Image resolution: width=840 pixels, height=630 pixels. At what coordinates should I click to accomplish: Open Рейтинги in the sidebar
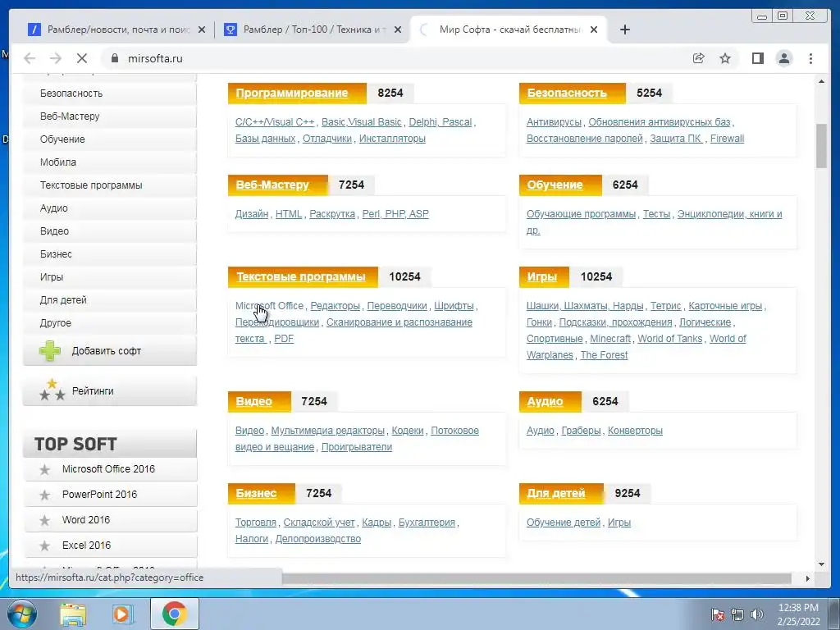point(109,391)
